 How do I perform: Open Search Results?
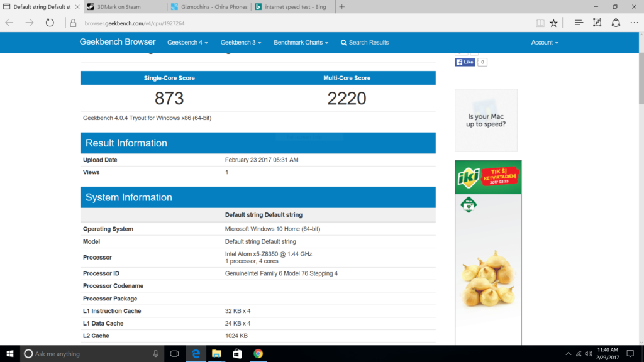click(365, 43)
